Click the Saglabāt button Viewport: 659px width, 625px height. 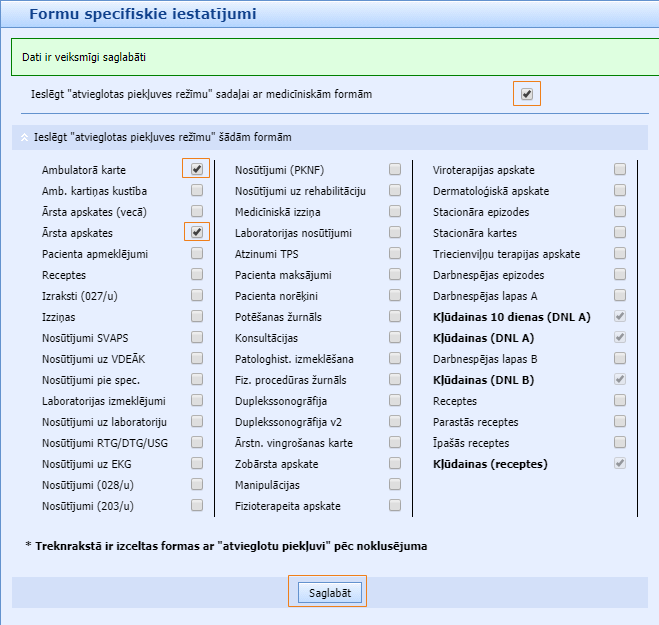pos(328,592)
